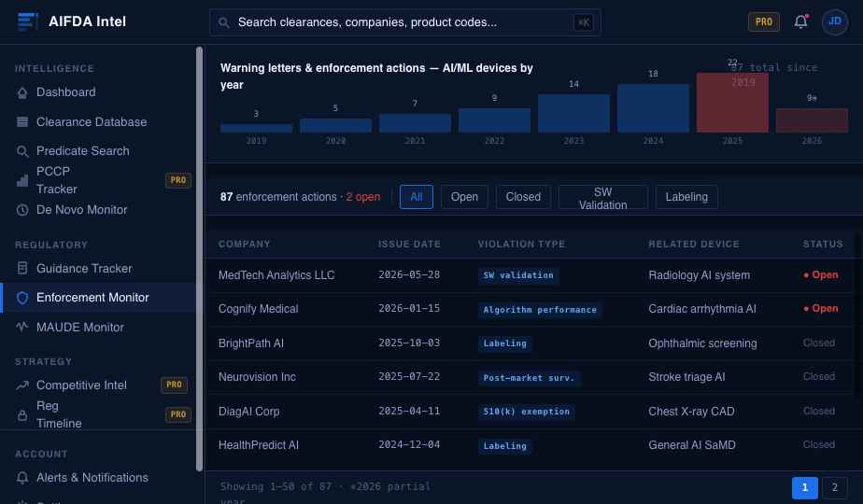
Task: Click the Alerts & Notifications bell icon
Action: (22, 478)
